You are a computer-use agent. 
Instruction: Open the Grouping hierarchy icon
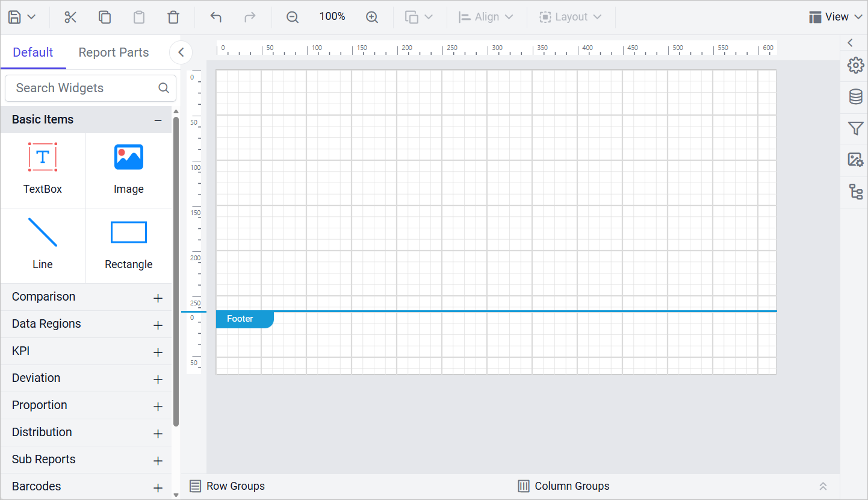pos(855,192)
